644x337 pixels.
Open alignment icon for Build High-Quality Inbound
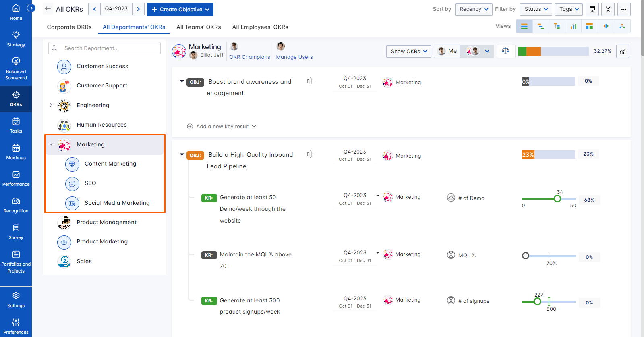(309, 154)
